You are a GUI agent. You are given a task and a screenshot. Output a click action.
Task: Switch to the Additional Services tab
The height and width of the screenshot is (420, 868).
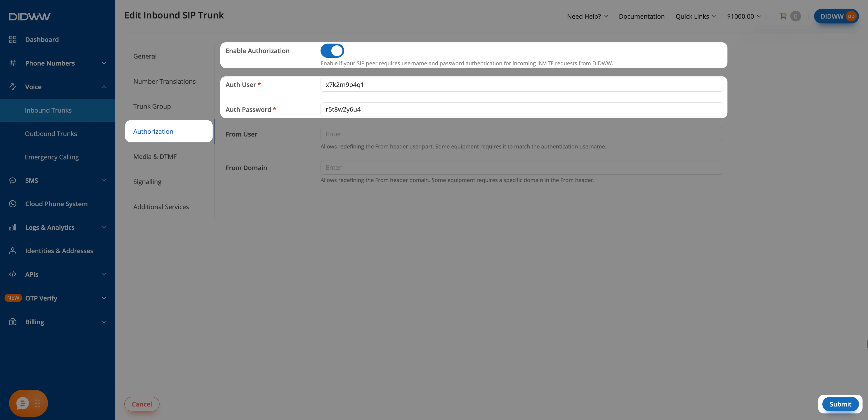(x=161, y=207)
